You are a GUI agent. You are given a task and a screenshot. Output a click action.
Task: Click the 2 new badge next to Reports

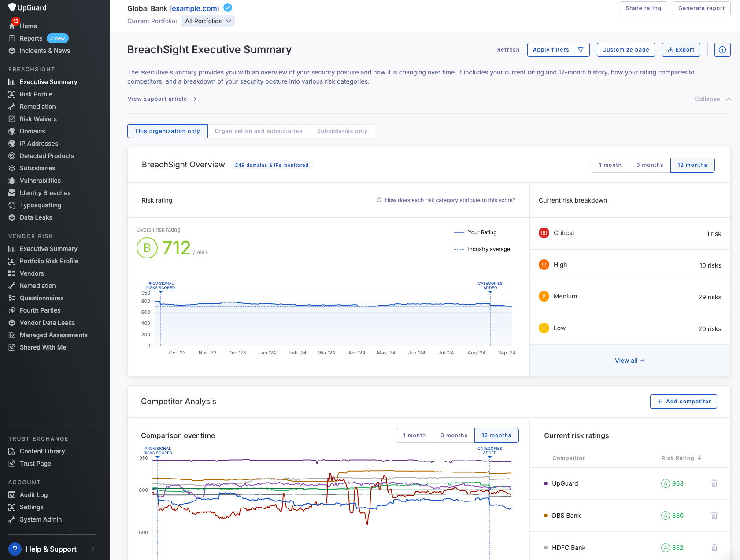coord(58,38)
